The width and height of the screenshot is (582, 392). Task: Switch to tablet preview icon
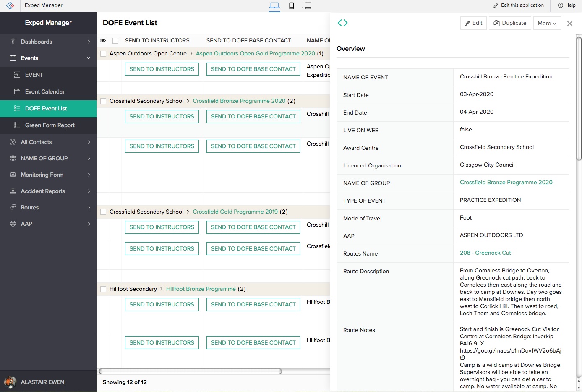(x=308, y=5)
